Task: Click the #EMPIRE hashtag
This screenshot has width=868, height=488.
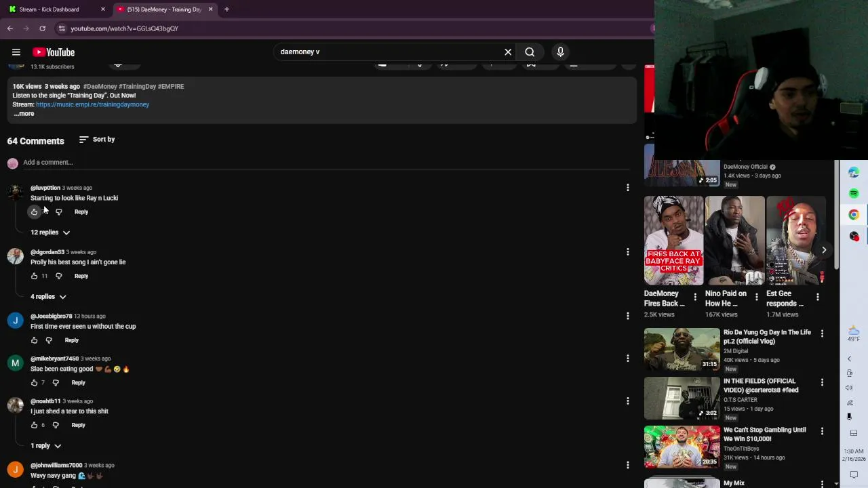Action: coord(171,87)
